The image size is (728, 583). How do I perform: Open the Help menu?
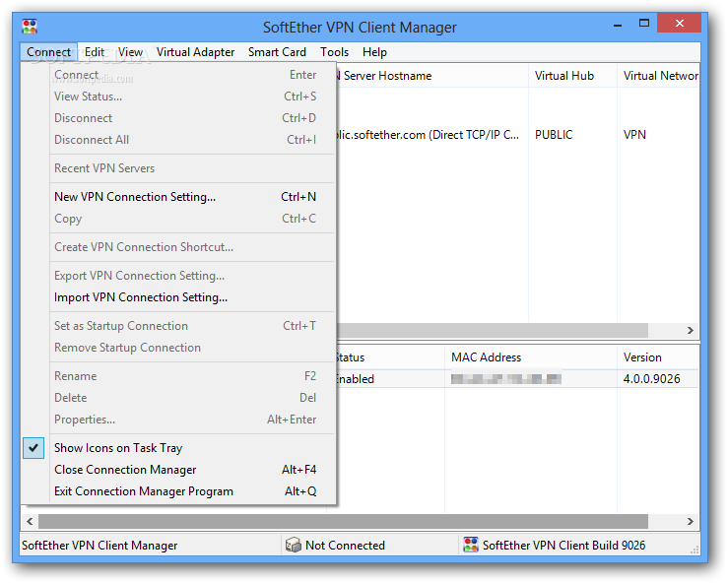(374, 52)
